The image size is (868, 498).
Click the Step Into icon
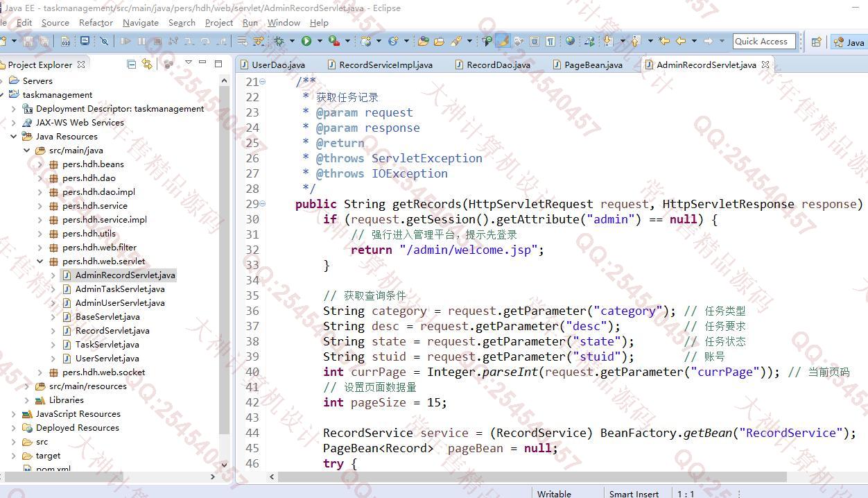tap(189, 42)
